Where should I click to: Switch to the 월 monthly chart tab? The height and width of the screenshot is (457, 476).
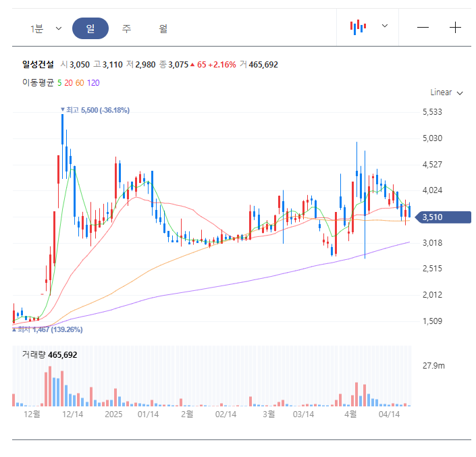pos(163,28)
